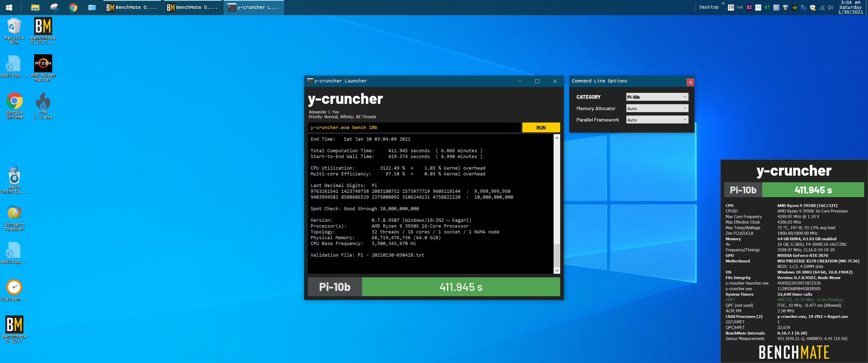Select desktop file icon below Winaero Tweaker
868x363 pixels.
point(14,253)
